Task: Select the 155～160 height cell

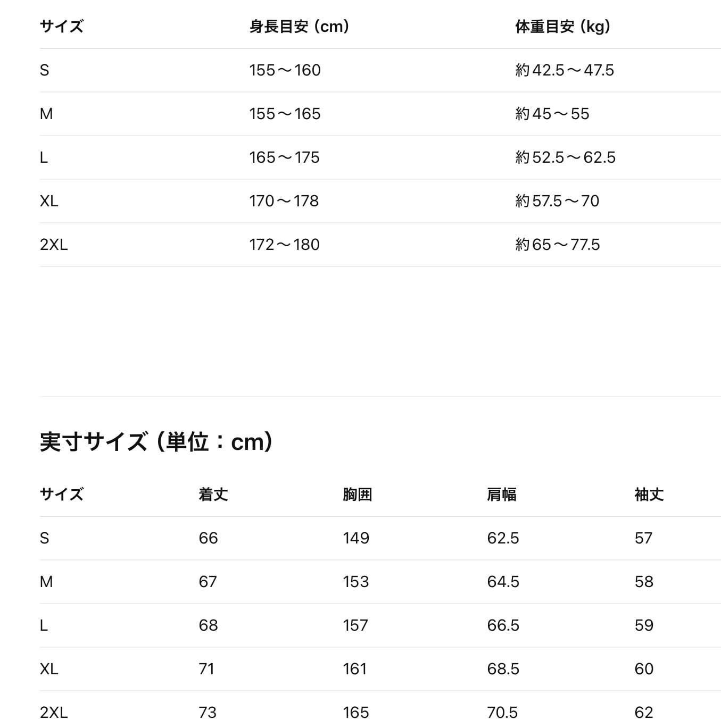Action: (285, 70)
